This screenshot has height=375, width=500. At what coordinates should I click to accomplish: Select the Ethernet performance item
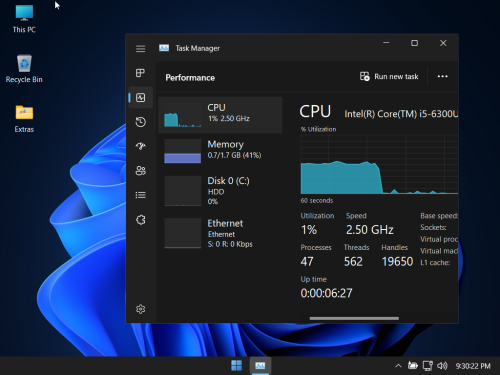220,233
